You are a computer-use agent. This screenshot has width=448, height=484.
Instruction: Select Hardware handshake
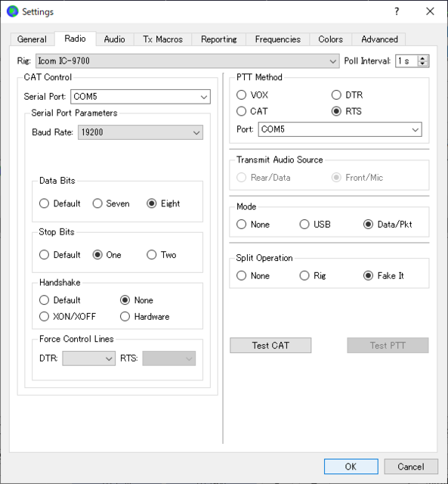144,316
